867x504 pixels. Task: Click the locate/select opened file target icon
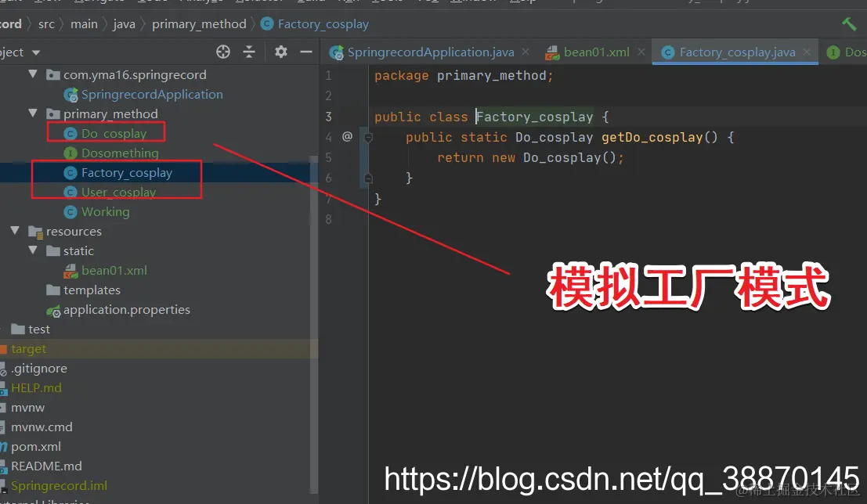click(x=223, y=52)
